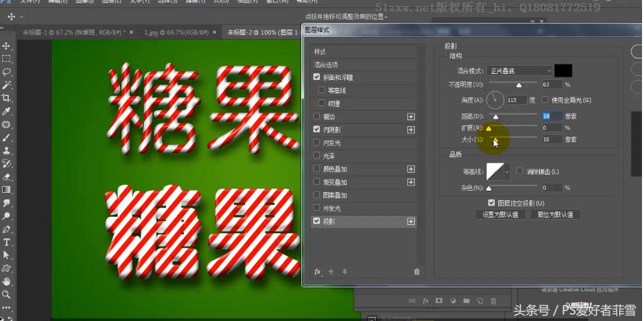Click the plus button beside 投影
644x321 pixels.
tap(411, 222)
